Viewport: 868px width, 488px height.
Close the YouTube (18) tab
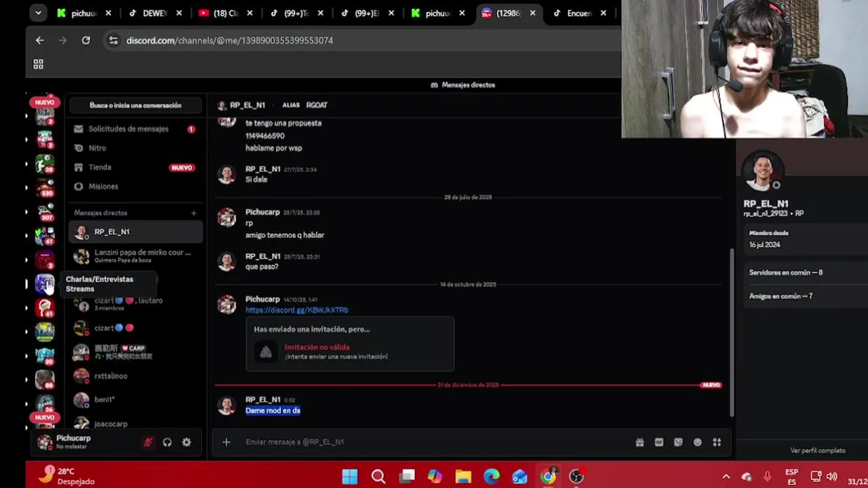coord(250,13)
